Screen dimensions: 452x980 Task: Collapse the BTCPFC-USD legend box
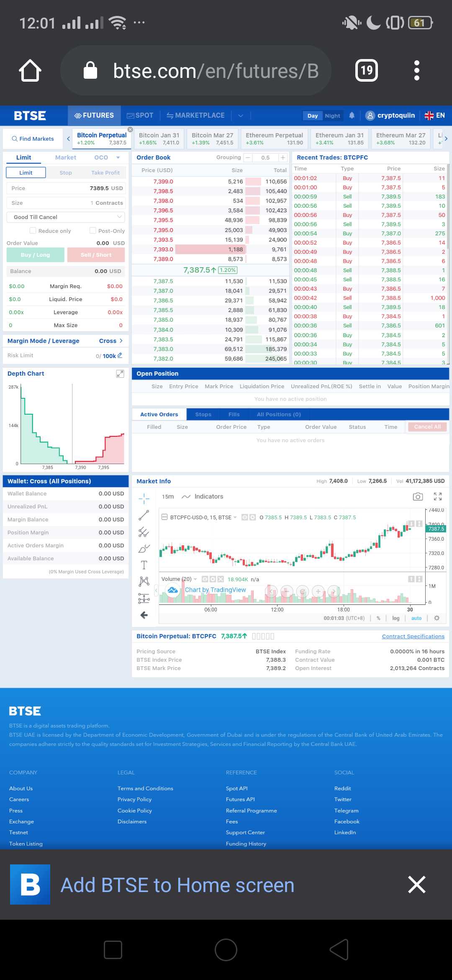pos(164,517)
